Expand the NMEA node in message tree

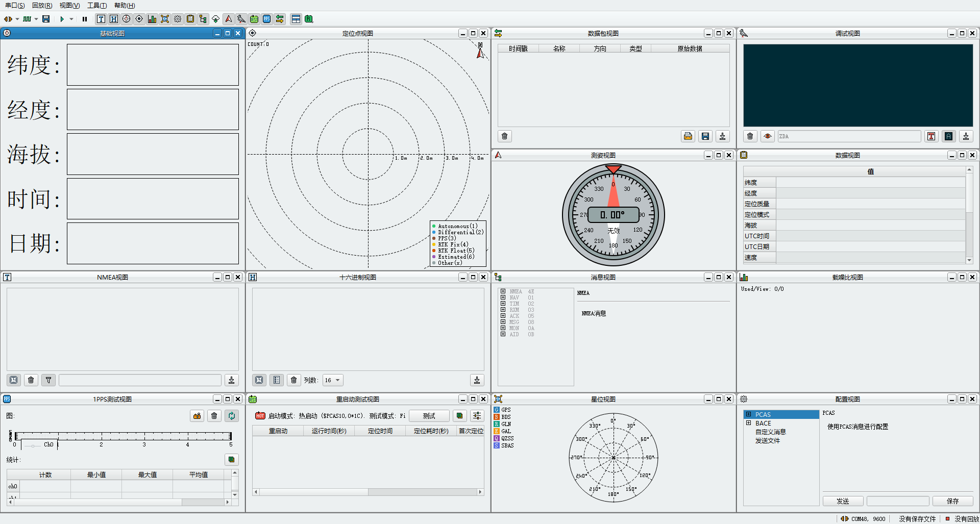tap(503, 291)
